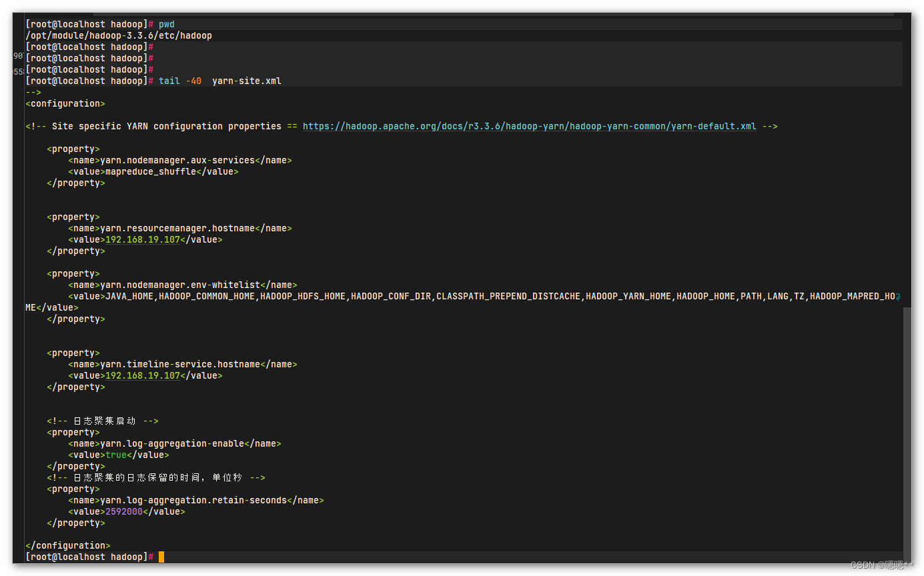Image resolution: width=924 pixels, height=576 pixels.
Task: Click the wrapped 'ME</value>' line continuation
Action: click(52, 307)
